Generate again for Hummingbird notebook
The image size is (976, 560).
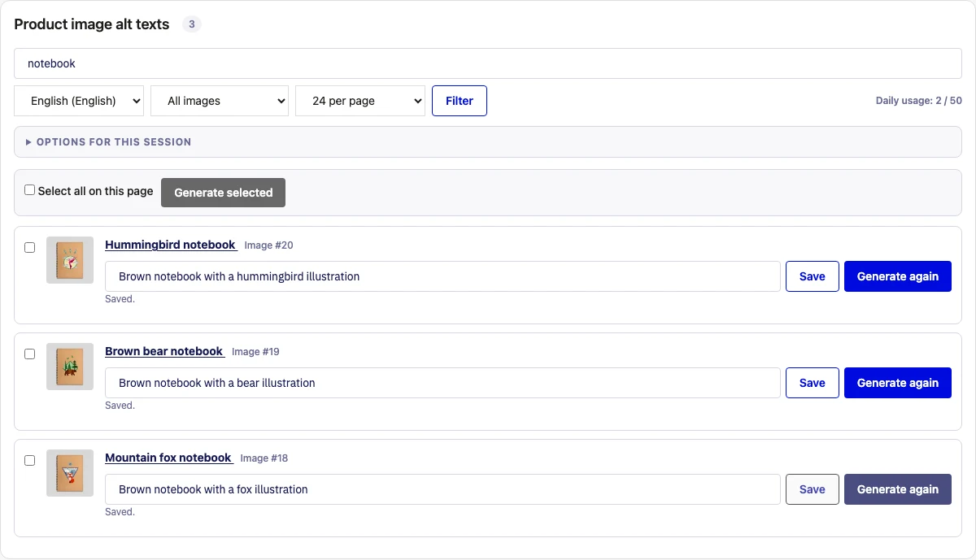[898, 276]
